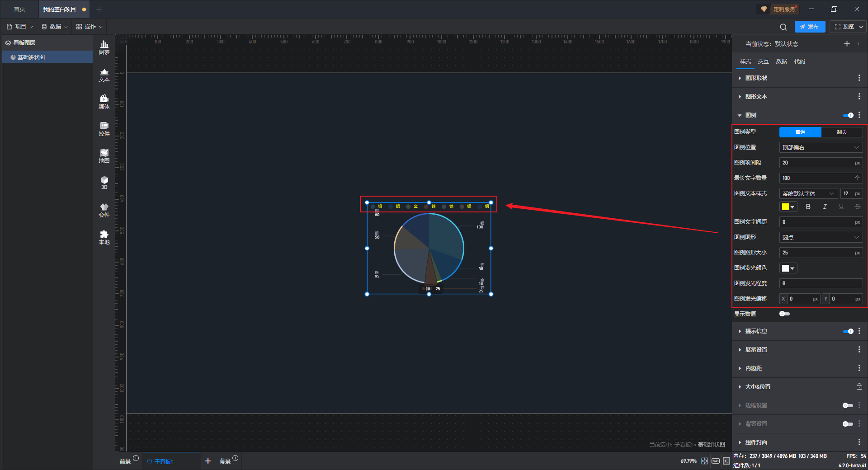Go to the 首页 tab

coord(19,9)
